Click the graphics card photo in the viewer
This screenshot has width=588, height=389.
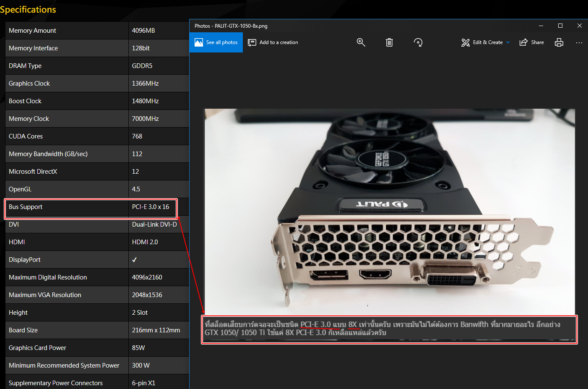390,212
